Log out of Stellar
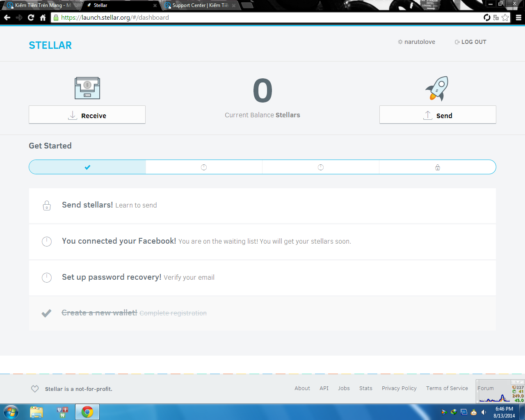 click(x=470, y=42)
